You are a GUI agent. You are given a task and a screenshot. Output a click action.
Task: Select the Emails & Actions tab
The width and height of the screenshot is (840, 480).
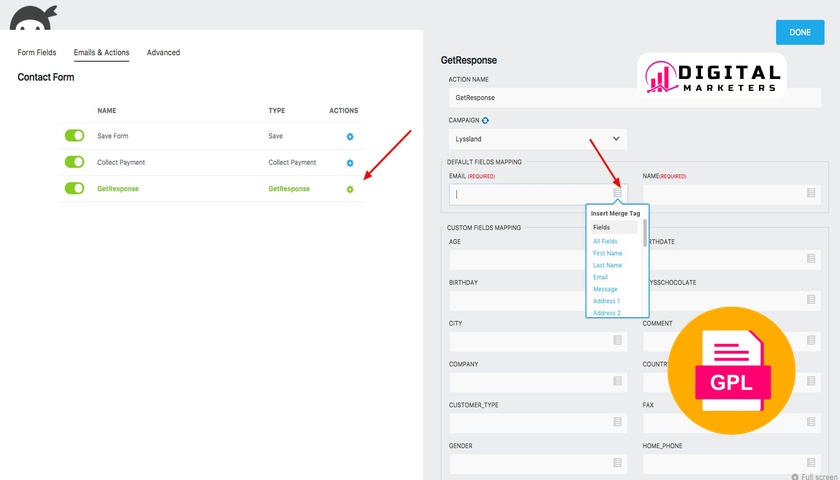pos(101,52)
